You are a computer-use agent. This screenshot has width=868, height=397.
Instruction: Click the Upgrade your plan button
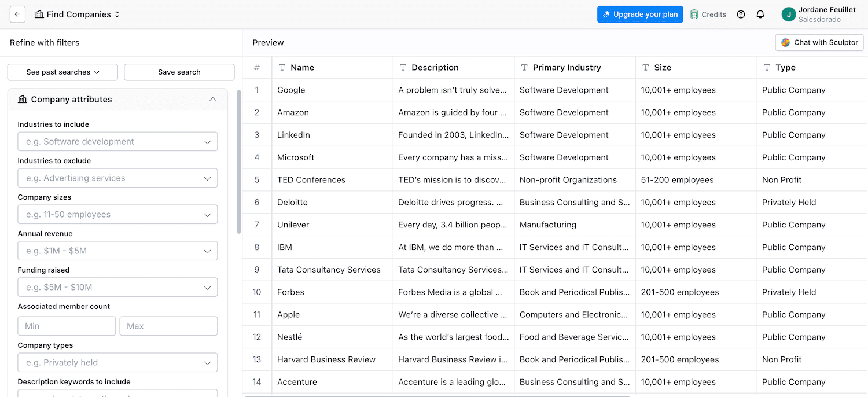pyautogui.click(x=640, y=14)
